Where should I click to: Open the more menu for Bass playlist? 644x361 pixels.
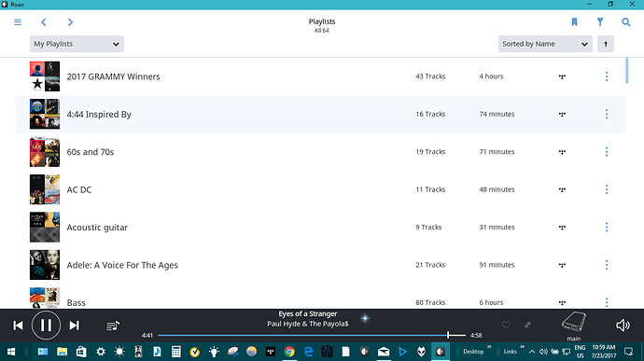pos(607,302)
